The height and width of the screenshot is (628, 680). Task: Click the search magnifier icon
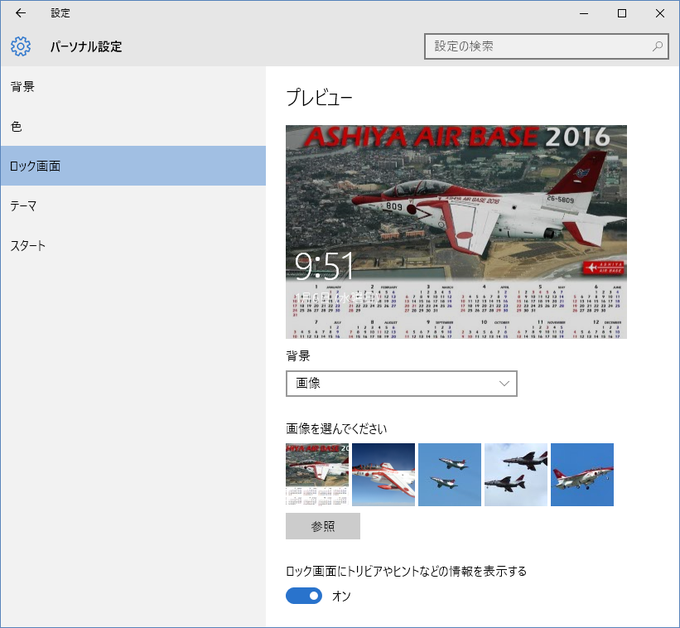point(657,46)
